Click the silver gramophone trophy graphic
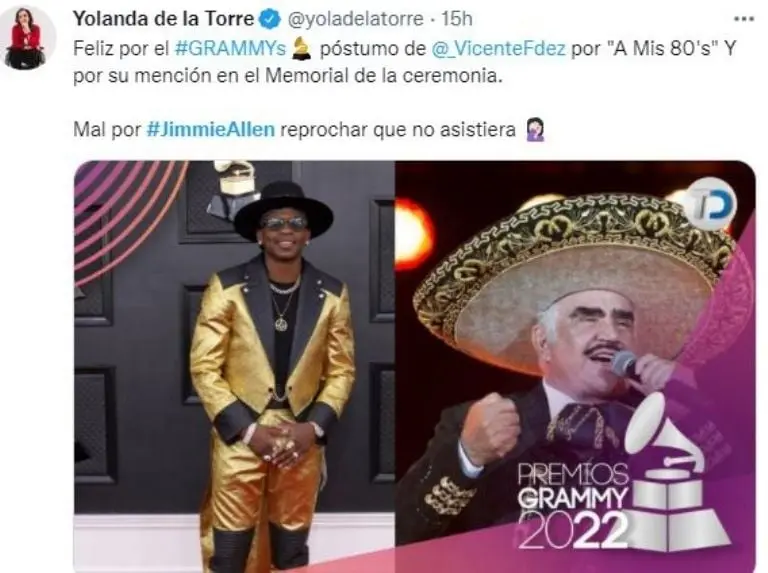Screen dimensions: 768x573 (x=677, y=473)
